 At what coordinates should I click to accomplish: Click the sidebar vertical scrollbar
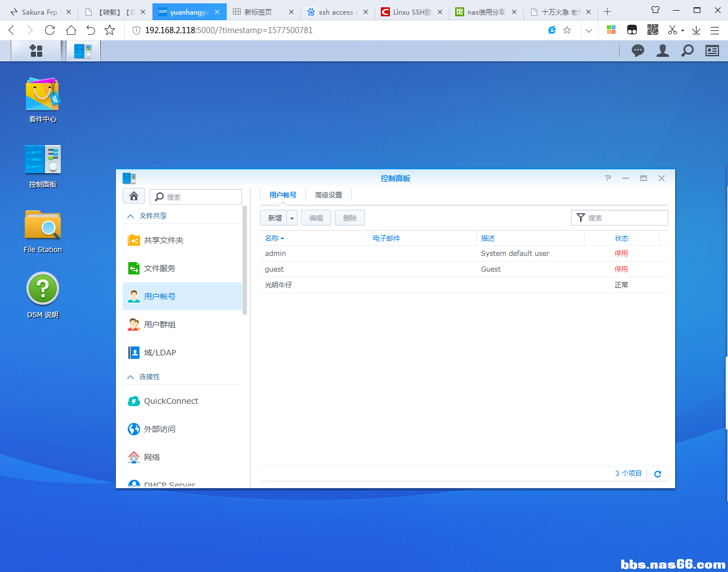tap(245, 260)
